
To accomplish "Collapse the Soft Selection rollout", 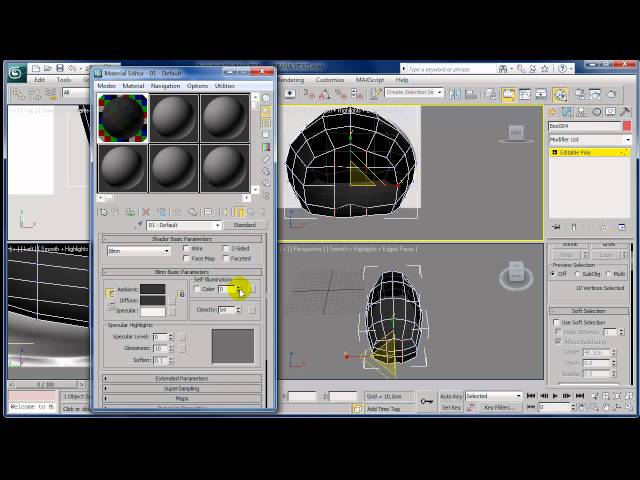I will pyautogui.click(x=588, y=311).
